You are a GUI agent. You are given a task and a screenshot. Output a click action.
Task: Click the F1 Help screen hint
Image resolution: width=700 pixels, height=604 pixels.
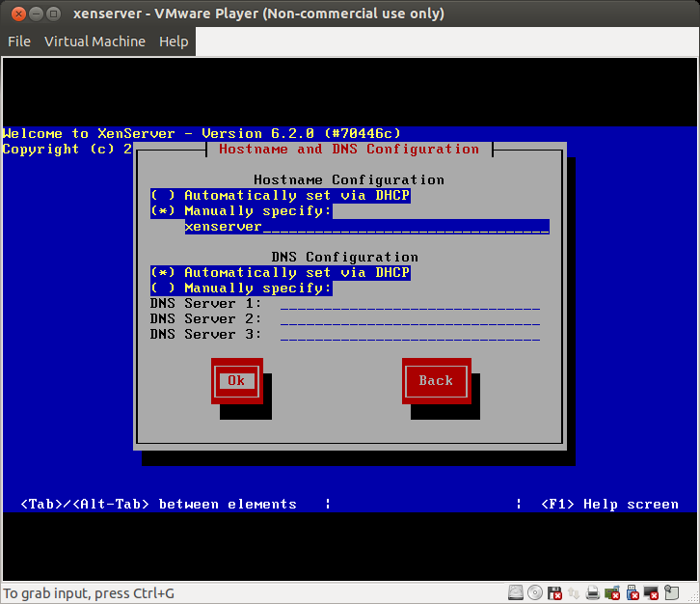(609, 505)
